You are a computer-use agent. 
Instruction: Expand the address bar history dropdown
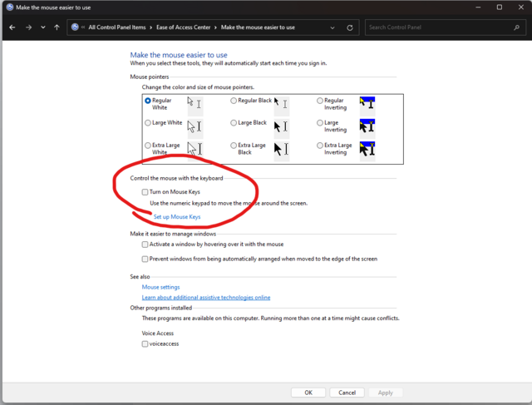click(x=332, y=27)
